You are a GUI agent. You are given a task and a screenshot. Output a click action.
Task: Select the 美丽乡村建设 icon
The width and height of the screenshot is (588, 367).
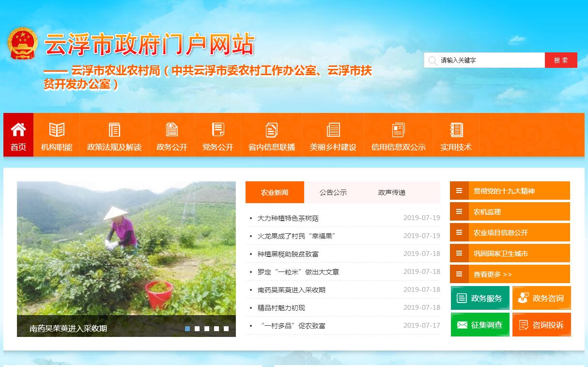point(333,130)
